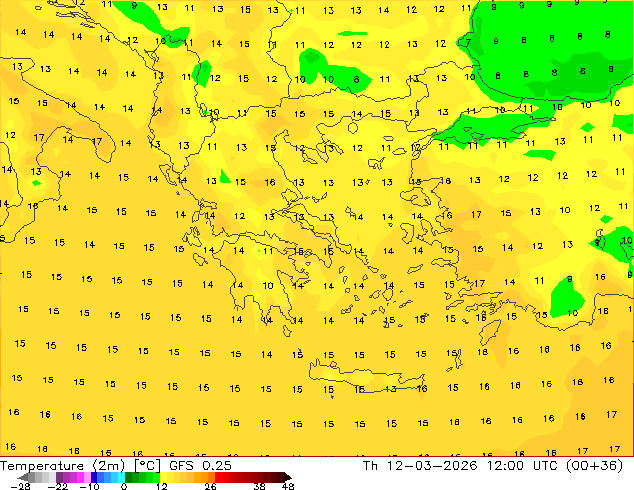Click the '-28' legend scale label

coord(20,486)
